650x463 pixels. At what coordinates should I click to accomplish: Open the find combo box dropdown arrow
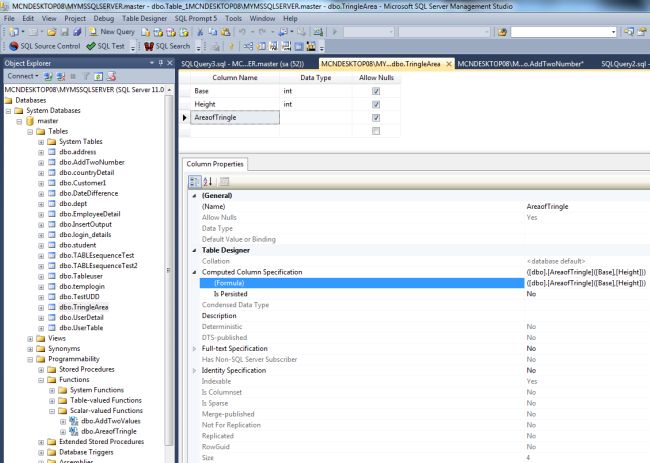(613, 32)
